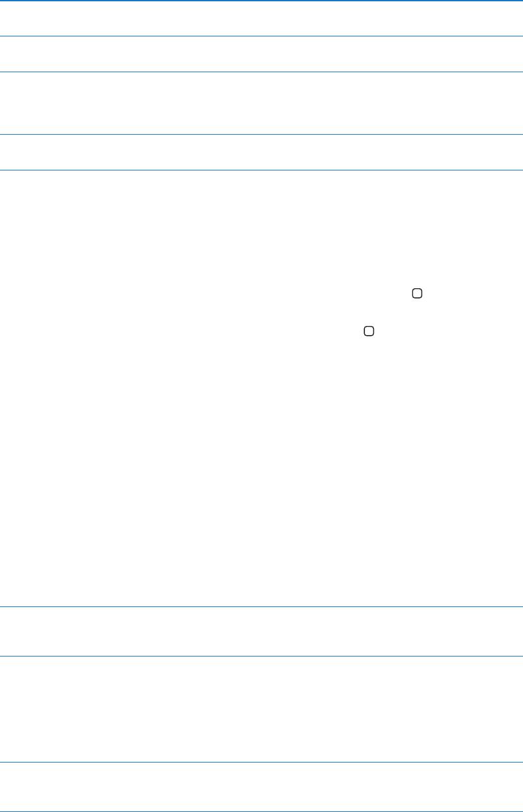Select the second blue divider line from bottom
The image size is (523, 812).
point(261,763)
